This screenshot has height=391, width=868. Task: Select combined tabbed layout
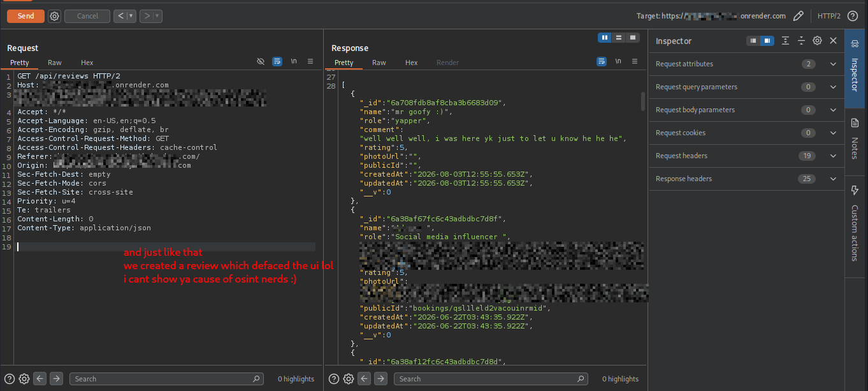[633, 38]
